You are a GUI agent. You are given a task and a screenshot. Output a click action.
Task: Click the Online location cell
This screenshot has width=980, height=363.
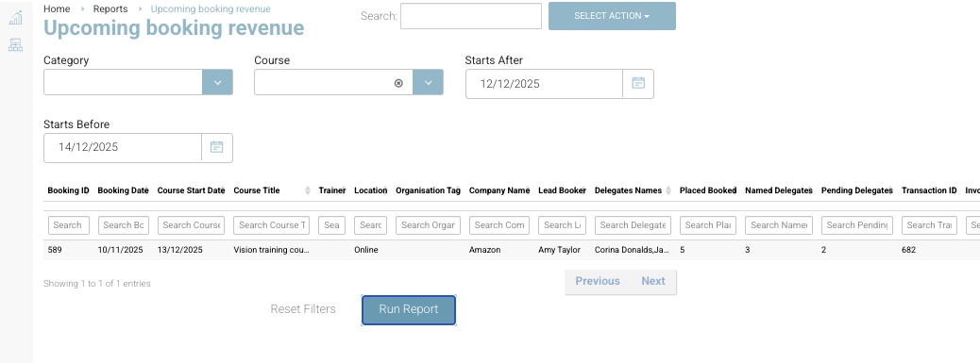[366, 250]
